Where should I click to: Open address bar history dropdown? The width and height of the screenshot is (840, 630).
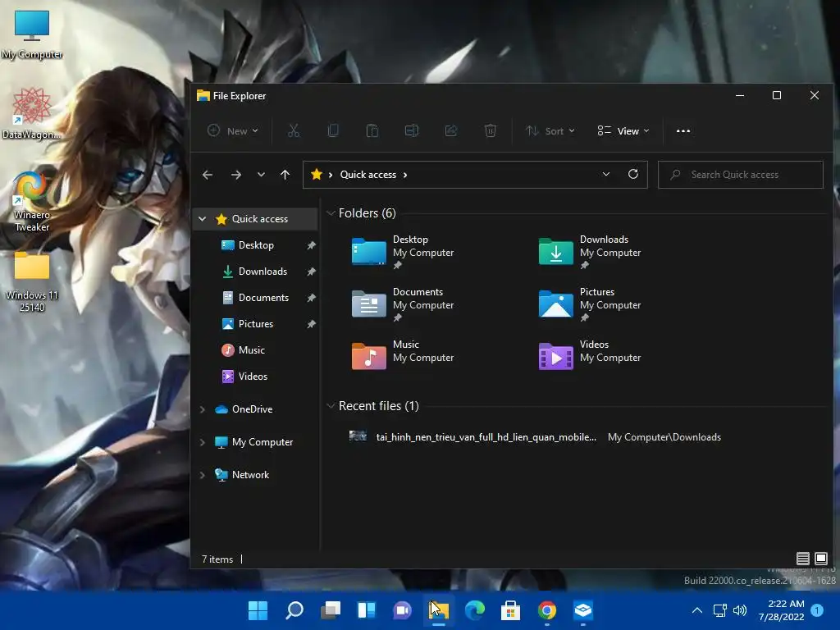[x=606, y=174]
